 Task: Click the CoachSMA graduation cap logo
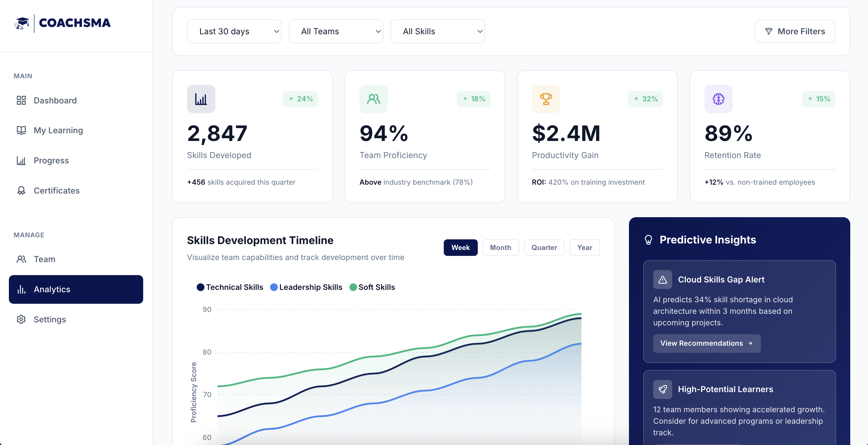tap(22, 23)
